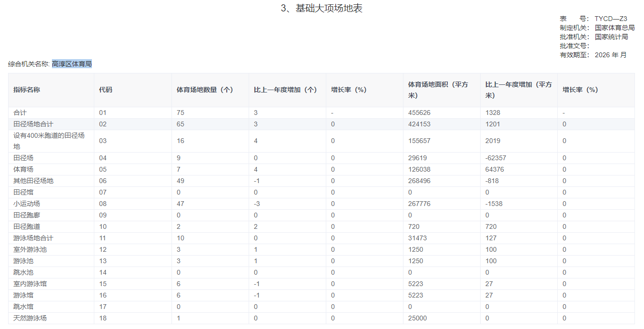The width and height of the screenshot is (644, 329).
Task: Click the 代码 column header
Action: (x=106, y=90)
